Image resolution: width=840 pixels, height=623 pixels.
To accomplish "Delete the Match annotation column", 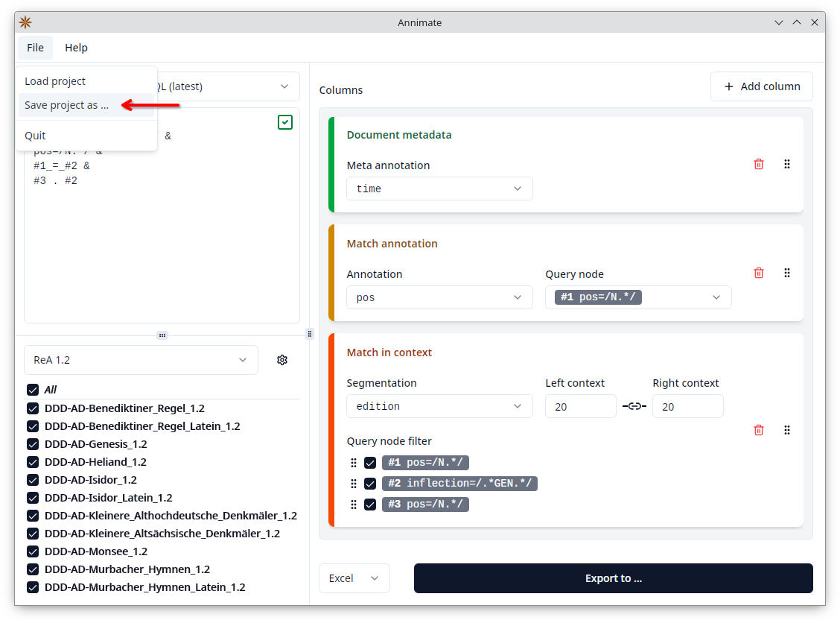I will click(x=759, y=273).
